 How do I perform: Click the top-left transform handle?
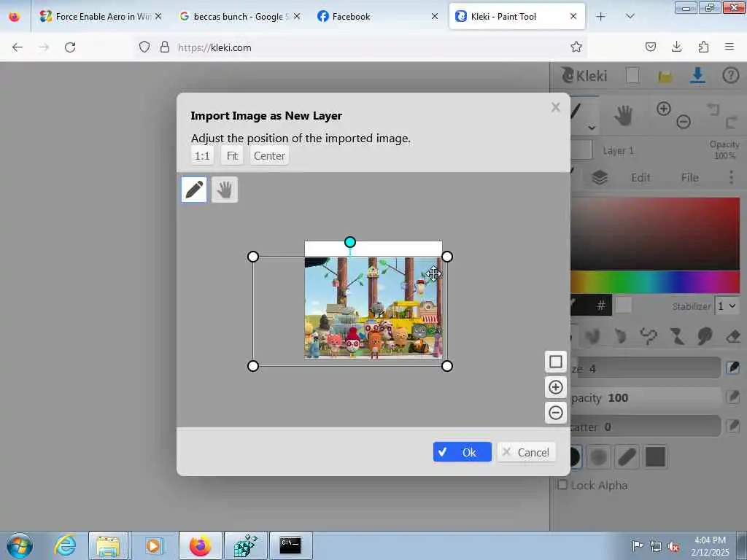pyautogui.click(x=253, y=257)
